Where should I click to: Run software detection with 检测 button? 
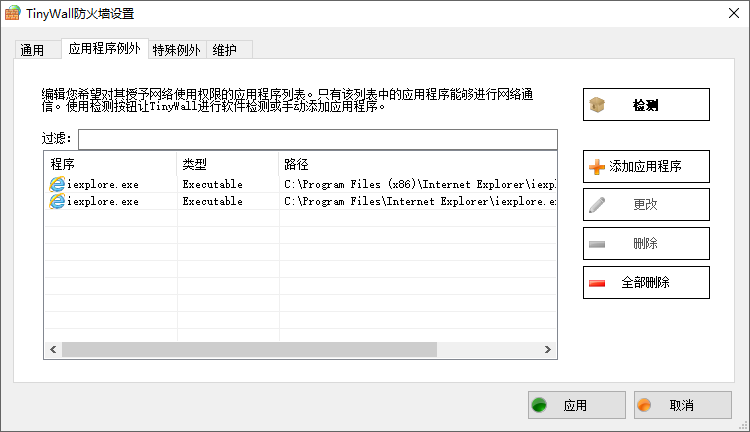646,104
